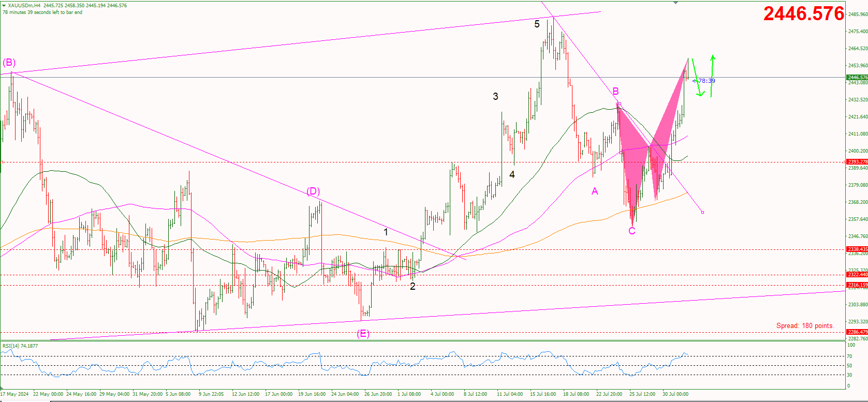The image size is (868, 402).
Task: Click the 30 Jul 00:00 time axis label
Action: pos(675,394)
